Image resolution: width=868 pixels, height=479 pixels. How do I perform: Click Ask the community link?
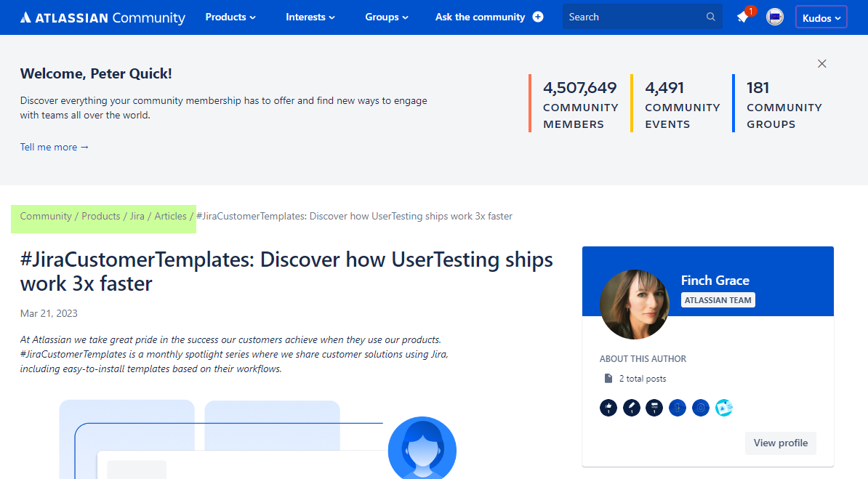pyautogui.click(x=480, y=17)
